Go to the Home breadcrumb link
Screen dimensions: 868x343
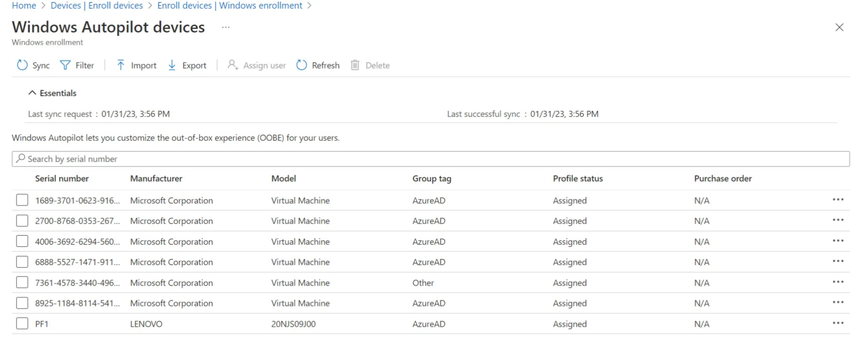pos(24,6)
